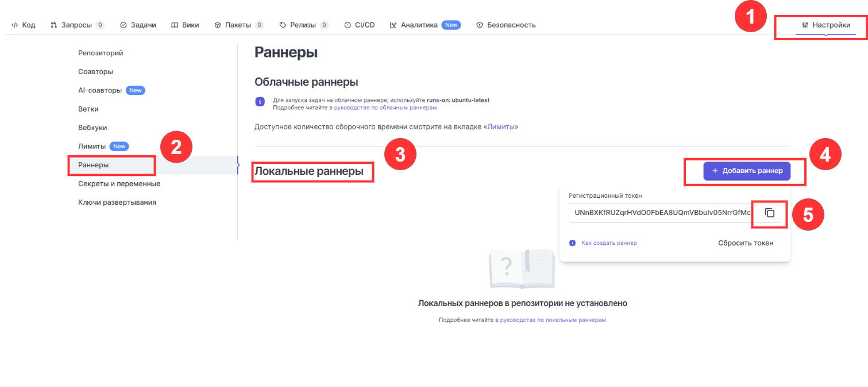Open the Безопасность tab
868x387 pixels.
pos(506,25)
